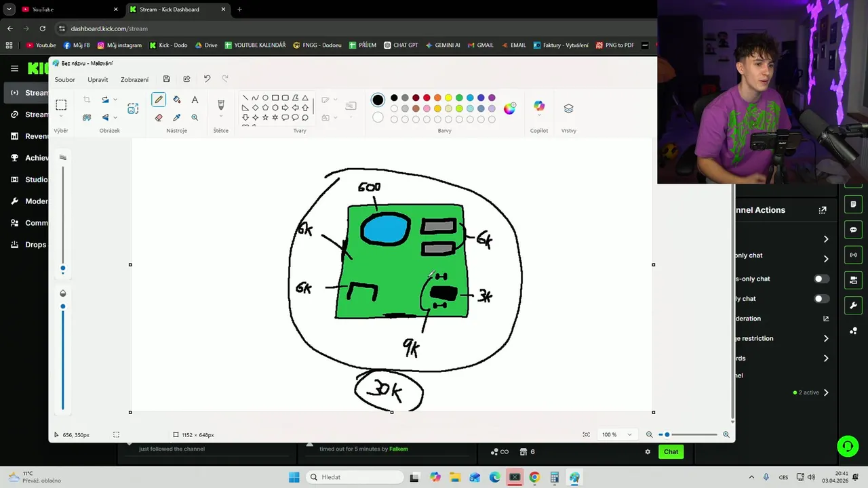Open the Layers panel in Paint
This screenshot has height=488, width=868.
coord(568,108)
